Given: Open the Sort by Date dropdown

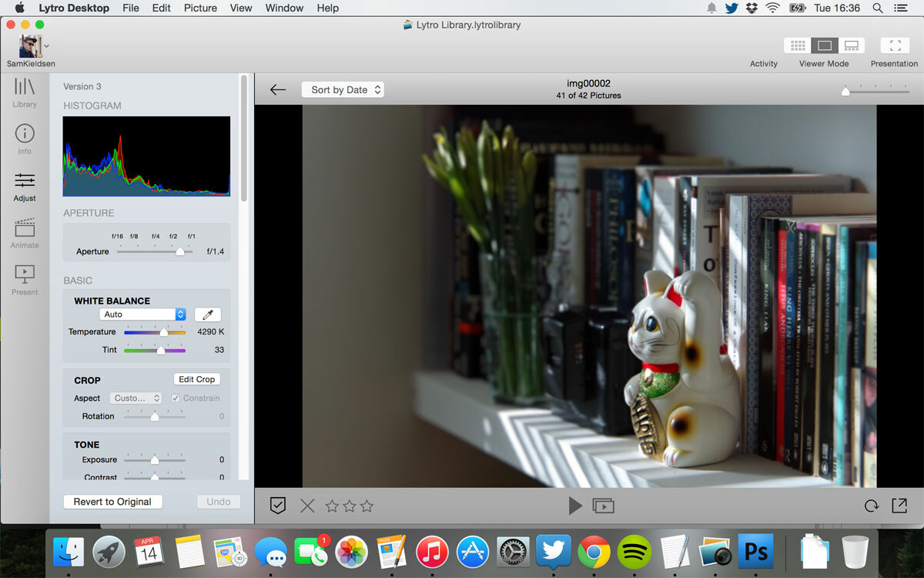Looking at the screenshot, I should tap(343, 89).
